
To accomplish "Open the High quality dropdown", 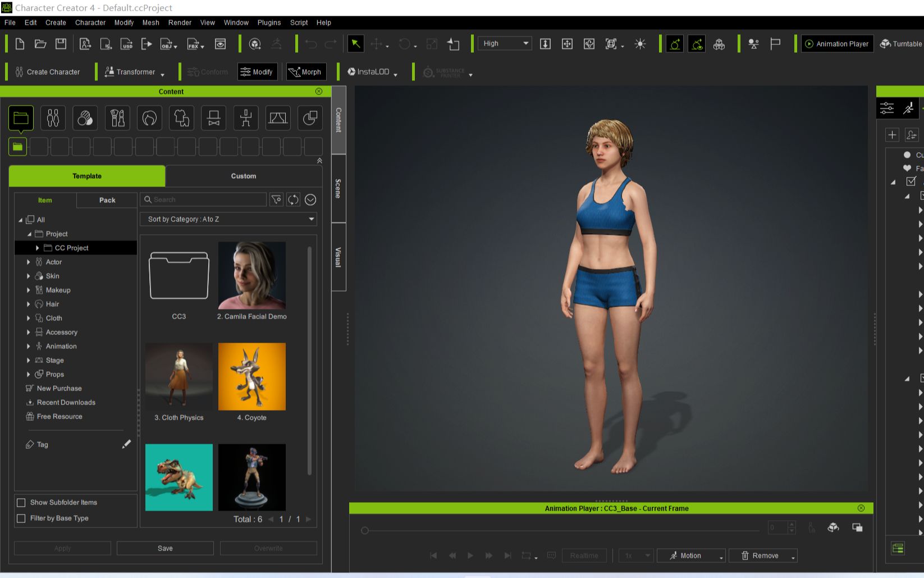I will 503,43.
